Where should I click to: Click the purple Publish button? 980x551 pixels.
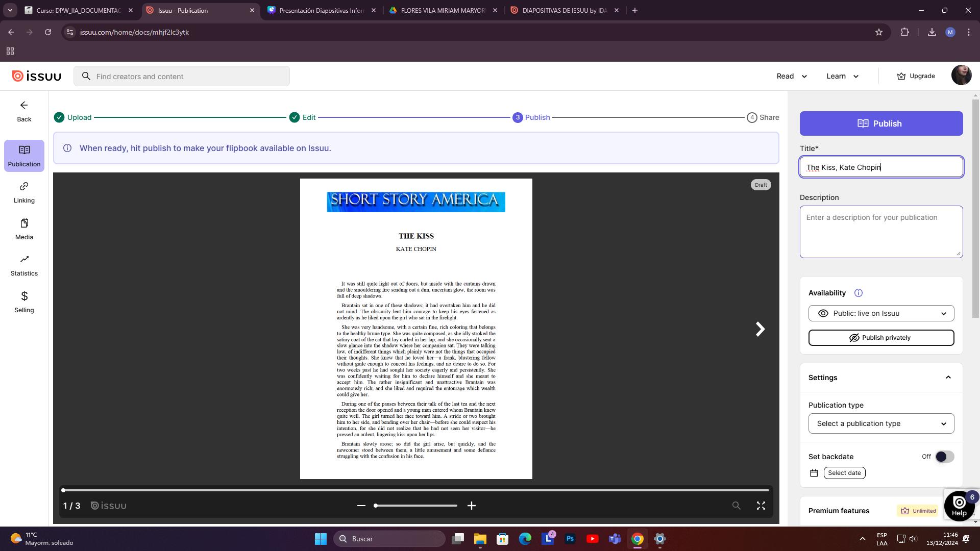[881, 123]
